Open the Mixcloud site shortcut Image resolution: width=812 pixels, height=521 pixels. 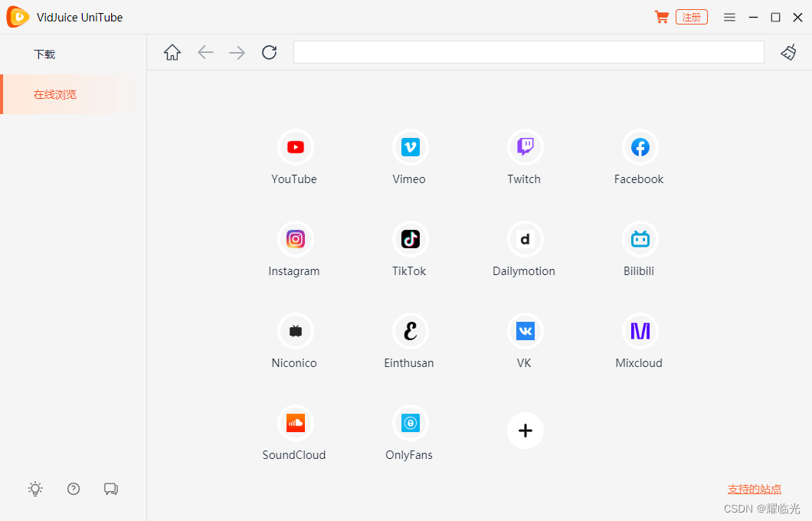640,331
